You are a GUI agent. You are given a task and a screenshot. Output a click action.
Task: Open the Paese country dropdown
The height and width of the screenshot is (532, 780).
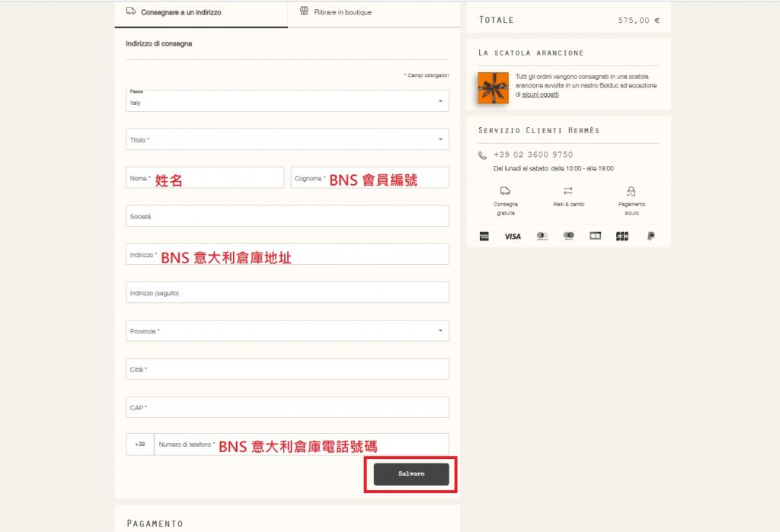[x=287, y=101]
